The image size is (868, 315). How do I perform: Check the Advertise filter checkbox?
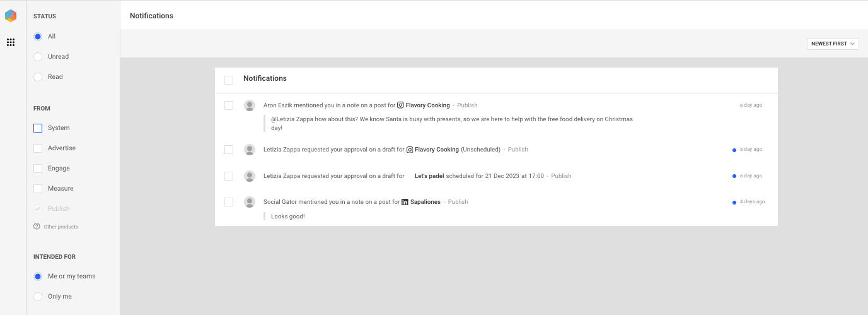(x=38, y=148)
